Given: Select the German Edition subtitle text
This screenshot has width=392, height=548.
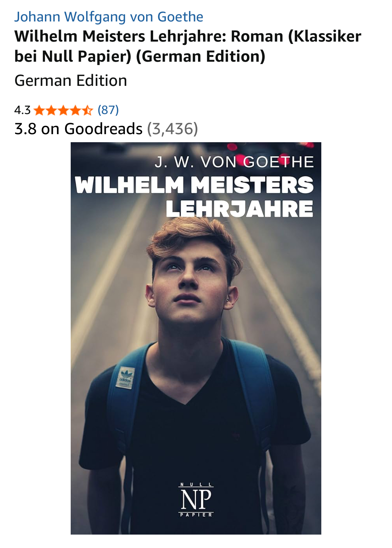Looking at the screenshot, I should 71,80.
